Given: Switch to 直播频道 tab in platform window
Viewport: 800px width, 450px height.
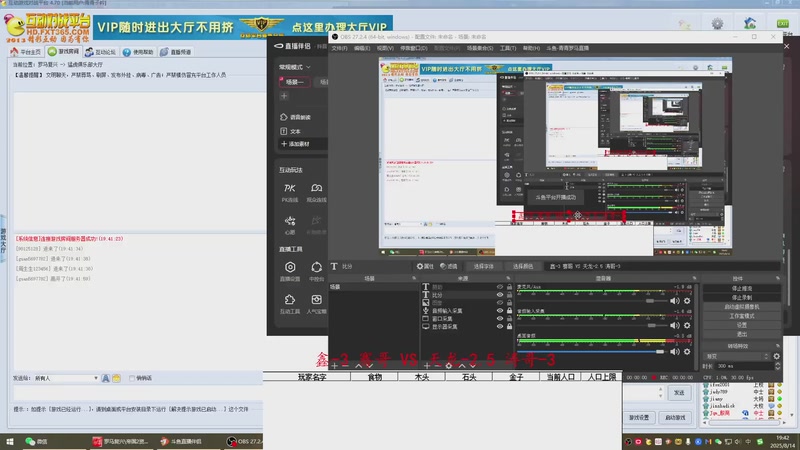Looking at the screenshot, I should pyautogui.click(x=176, y=52).
